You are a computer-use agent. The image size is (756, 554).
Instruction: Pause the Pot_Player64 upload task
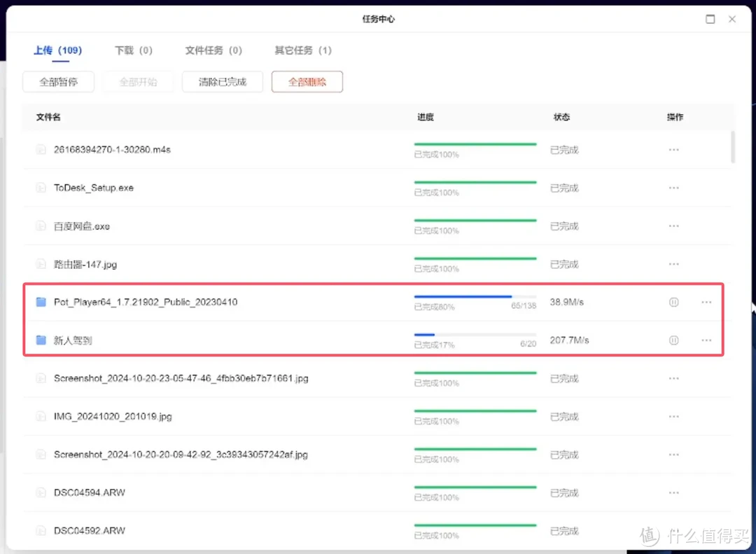[673, 302]
